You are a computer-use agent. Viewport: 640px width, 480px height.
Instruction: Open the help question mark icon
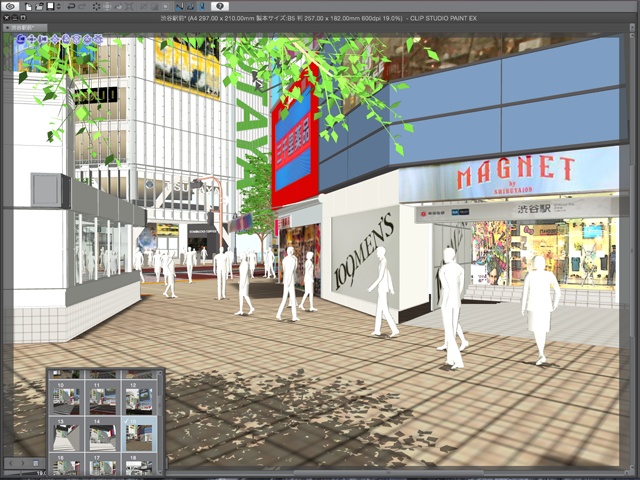click(220, 6)
